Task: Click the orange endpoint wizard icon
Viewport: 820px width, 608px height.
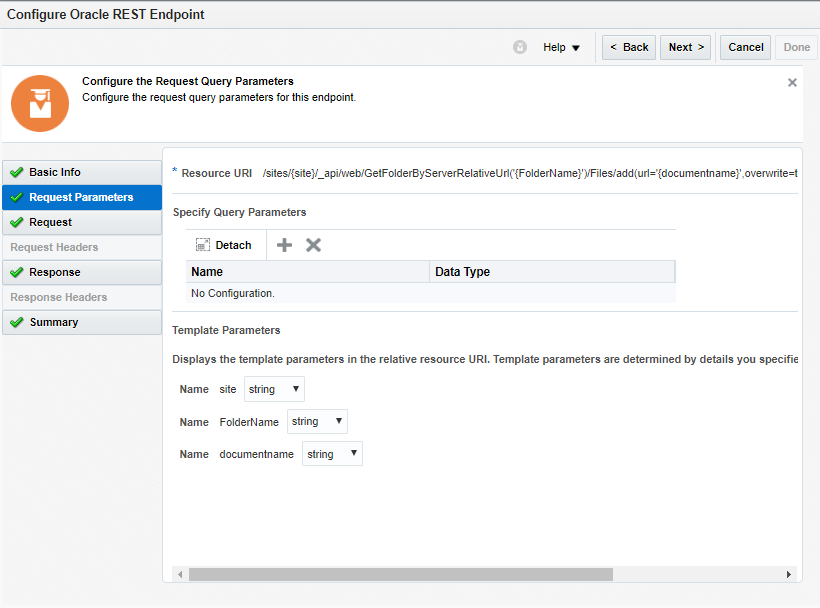Action: tap(40, 103)
